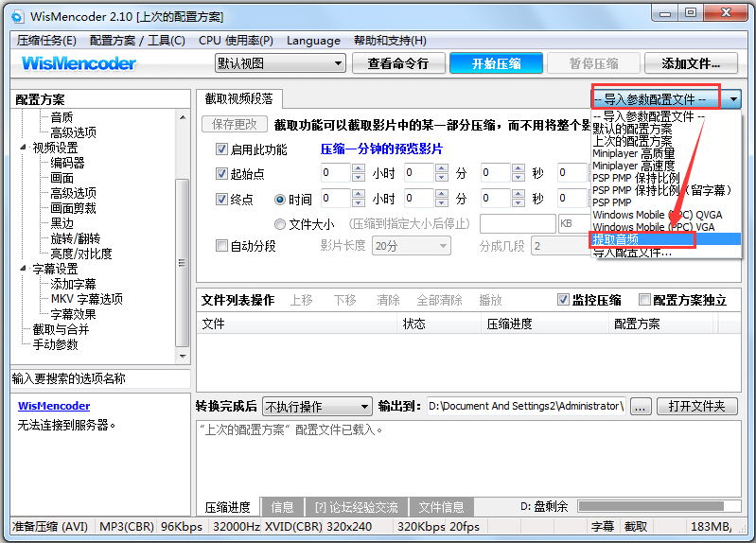Screen dimensions: 756x543
Task: Click the 查看命令行 button
Action: pos(398,63)
